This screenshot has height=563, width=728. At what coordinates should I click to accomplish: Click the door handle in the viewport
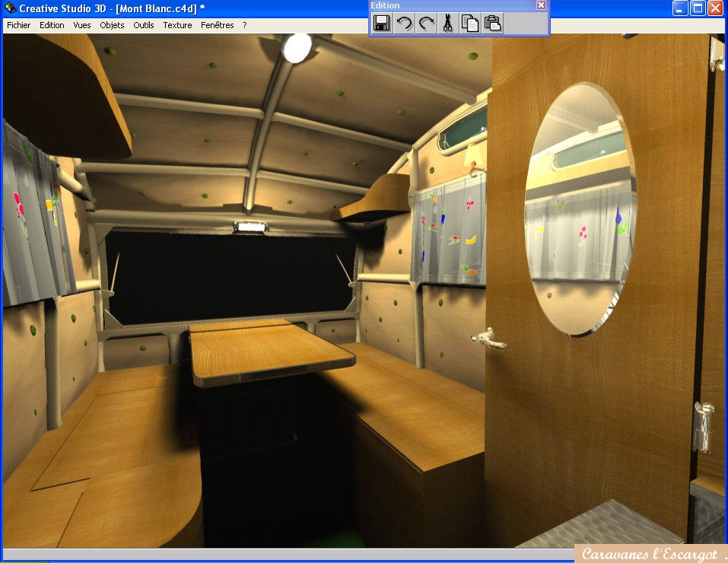[488, 338]
